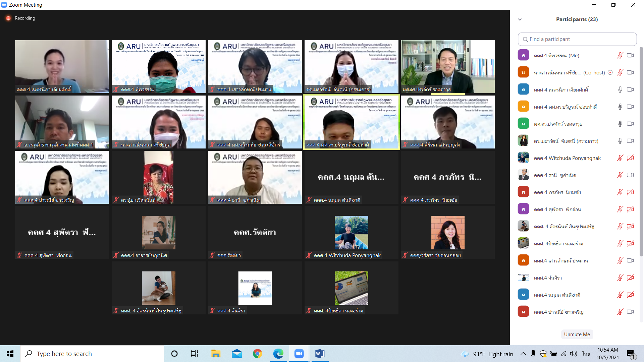The width and height of the screenshot is (644, 362).
Task: Select tile of คศศ.4 จันจิรา in gallery
Action: point(255,288)
